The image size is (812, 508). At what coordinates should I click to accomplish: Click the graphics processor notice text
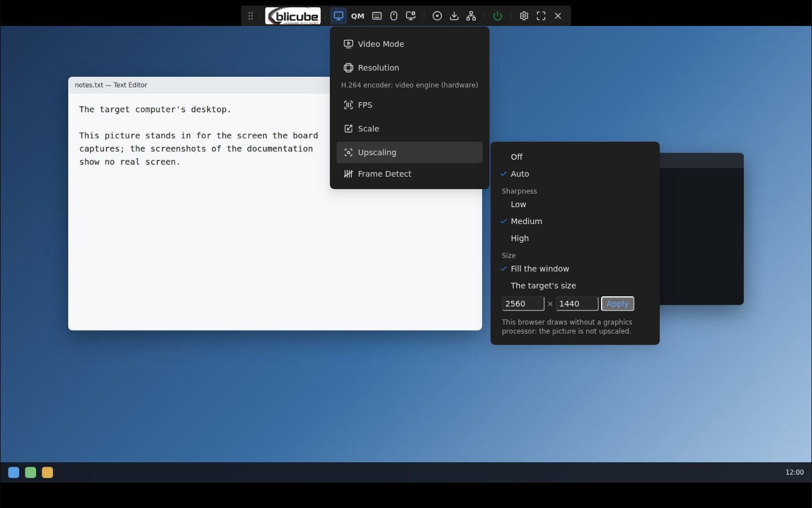(567, 327)
